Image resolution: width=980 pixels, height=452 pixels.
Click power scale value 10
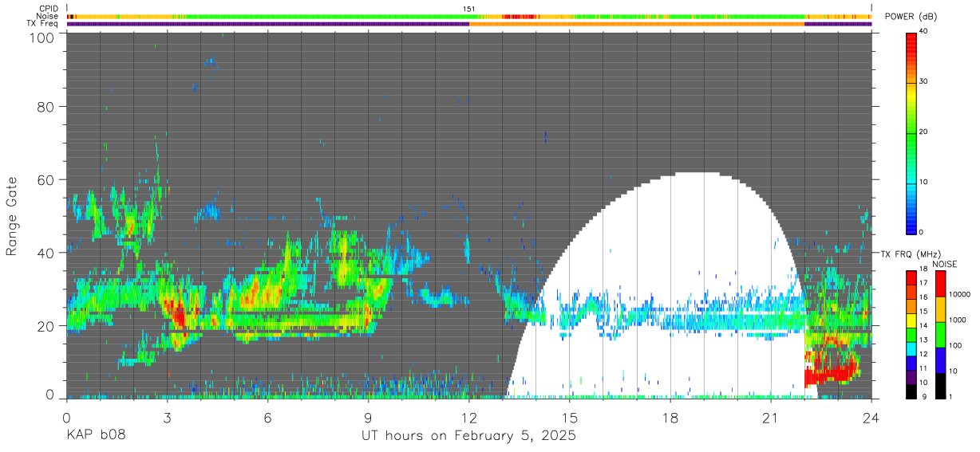[923, 182]
